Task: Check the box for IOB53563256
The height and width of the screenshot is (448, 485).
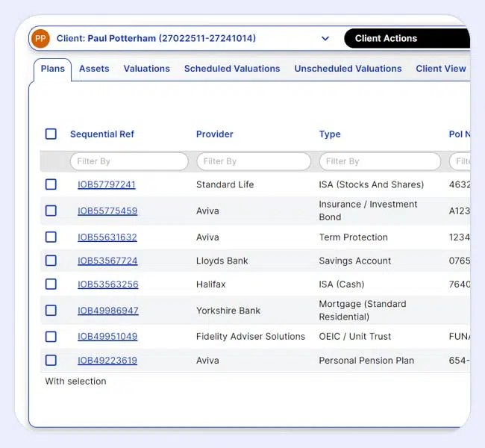Action: [51, 284]
